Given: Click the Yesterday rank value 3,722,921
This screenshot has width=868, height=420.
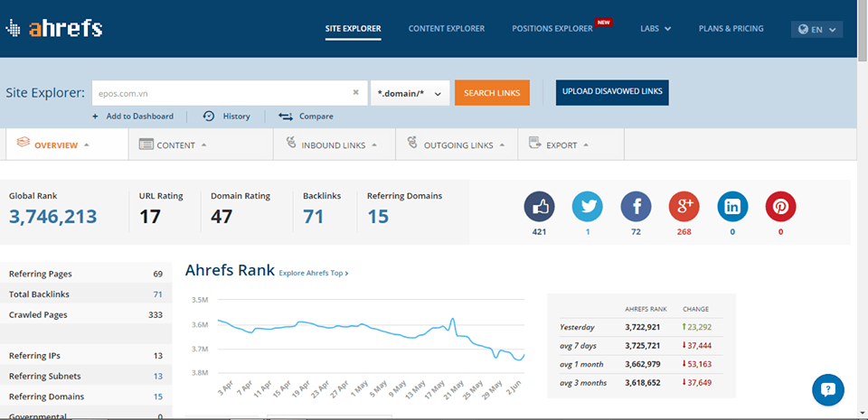Looking at the screenshot, I should 642,327.
